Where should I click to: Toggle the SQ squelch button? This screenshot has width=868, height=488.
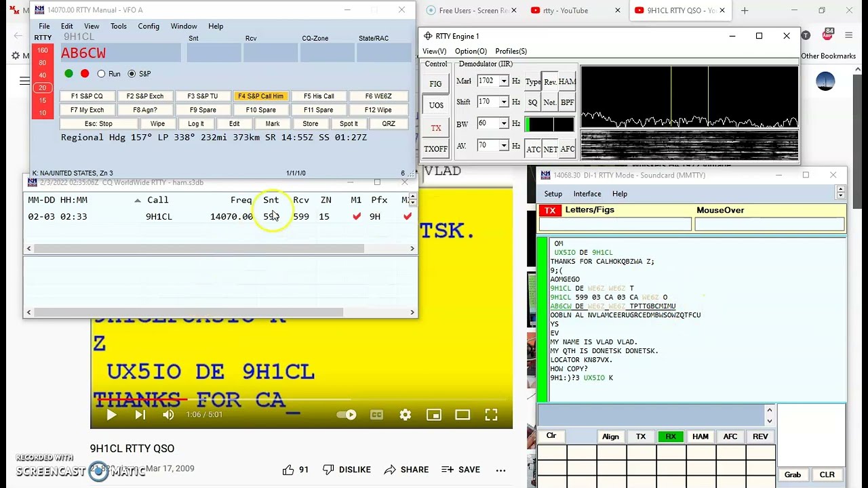[532, 103]
